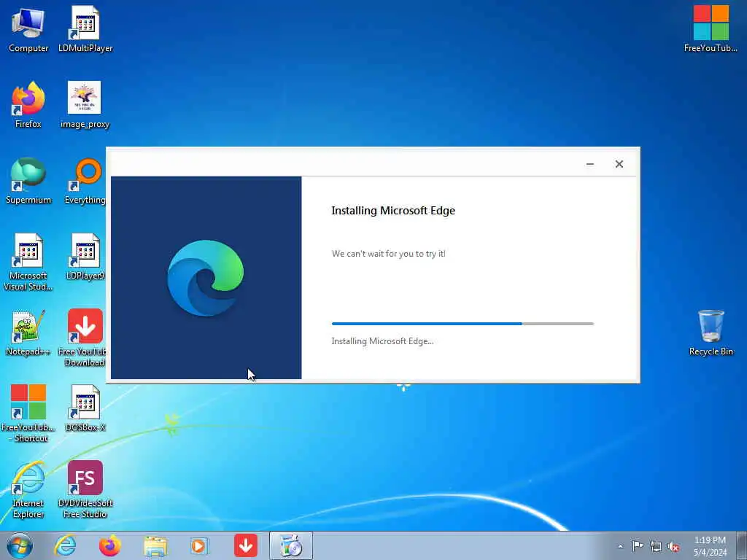Open the Action Center flag icon
This screenshot has height=560, width=747.
pyautogui.click(x=638, y=545)
